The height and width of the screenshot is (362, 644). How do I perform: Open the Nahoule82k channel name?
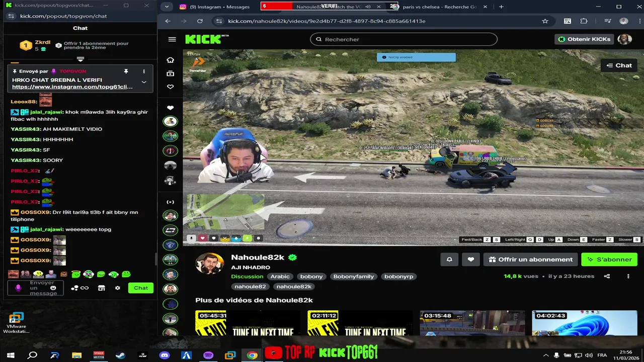[x=258, y=257]
